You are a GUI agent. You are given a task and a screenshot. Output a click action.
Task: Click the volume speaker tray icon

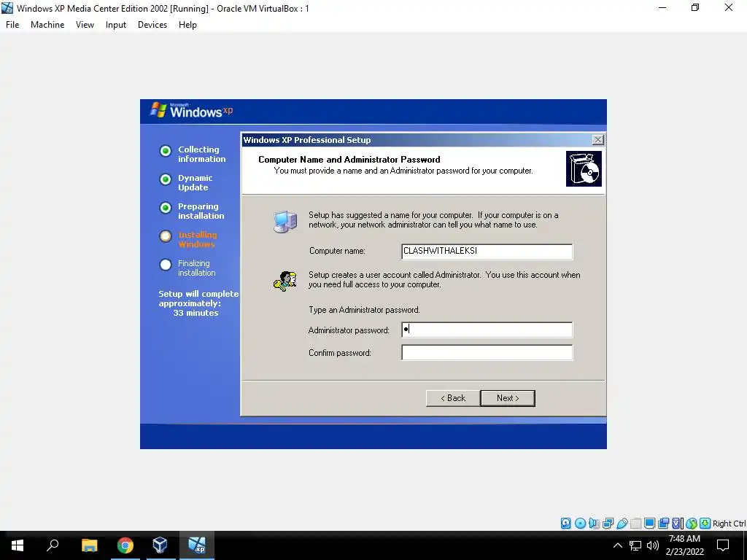(652, 545)
